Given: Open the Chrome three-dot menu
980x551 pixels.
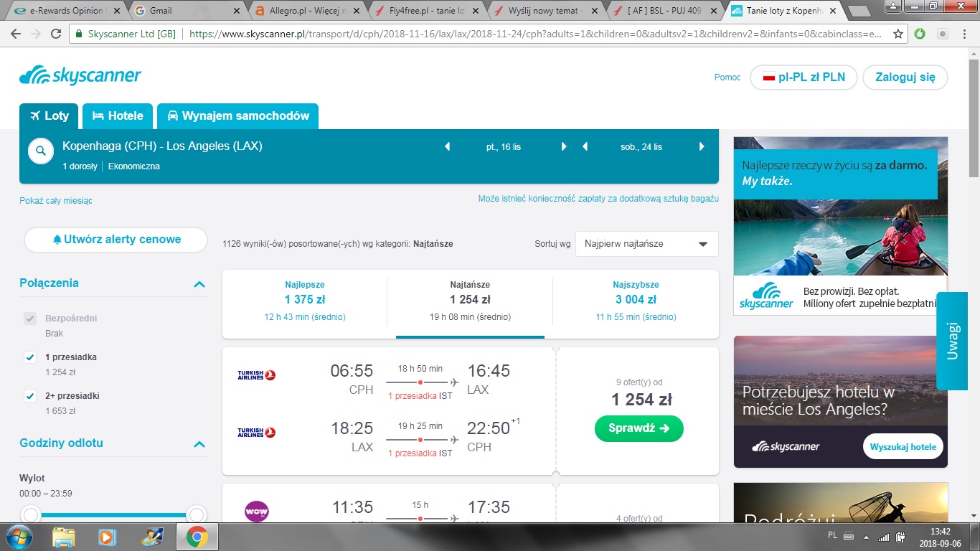Looking at the screenshot, I should click(964, 34).
